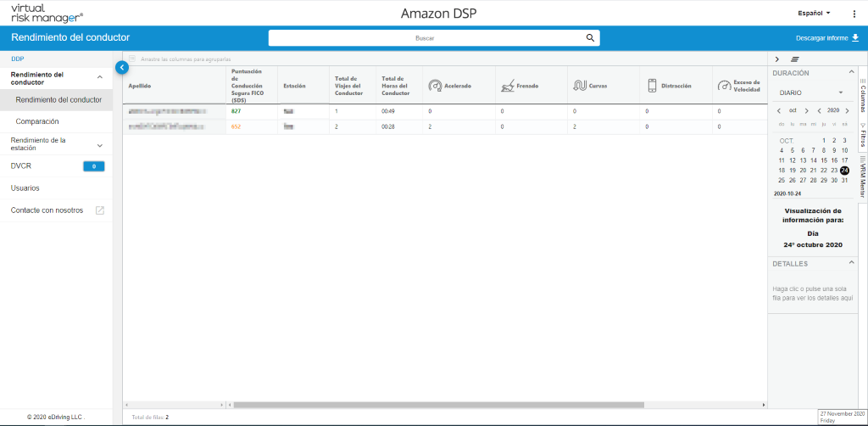Sort by the Estación column header
The height and width of the screenshot is (426, 868).
pos(294,86)
